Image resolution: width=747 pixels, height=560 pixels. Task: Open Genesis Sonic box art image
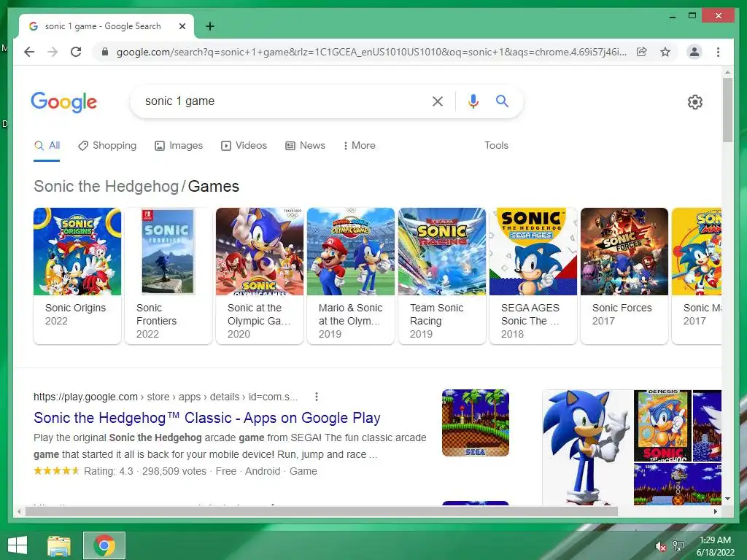(x=662, y=426)
